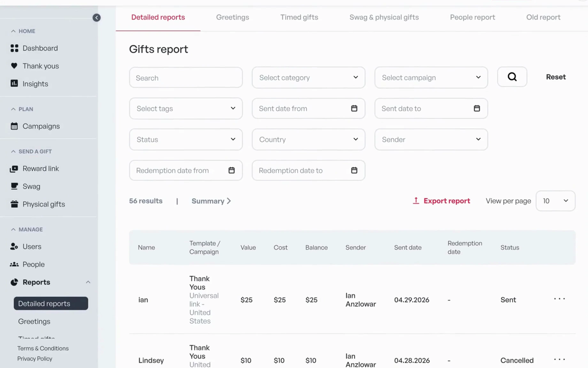Viewport: 588px width, 368px height.
Task: Open the Insights chart icon
Action: click(x=14, y=84)
